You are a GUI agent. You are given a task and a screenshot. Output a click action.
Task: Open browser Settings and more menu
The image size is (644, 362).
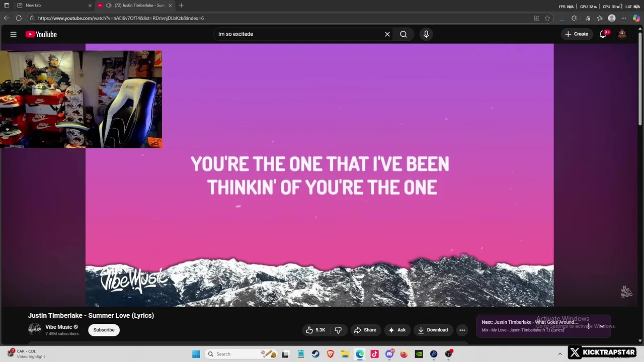(624, 18)
